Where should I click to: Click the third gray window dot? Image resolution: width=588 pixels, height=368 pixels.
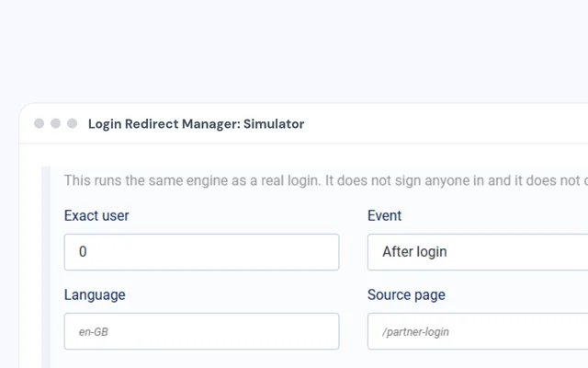(72, 123)
